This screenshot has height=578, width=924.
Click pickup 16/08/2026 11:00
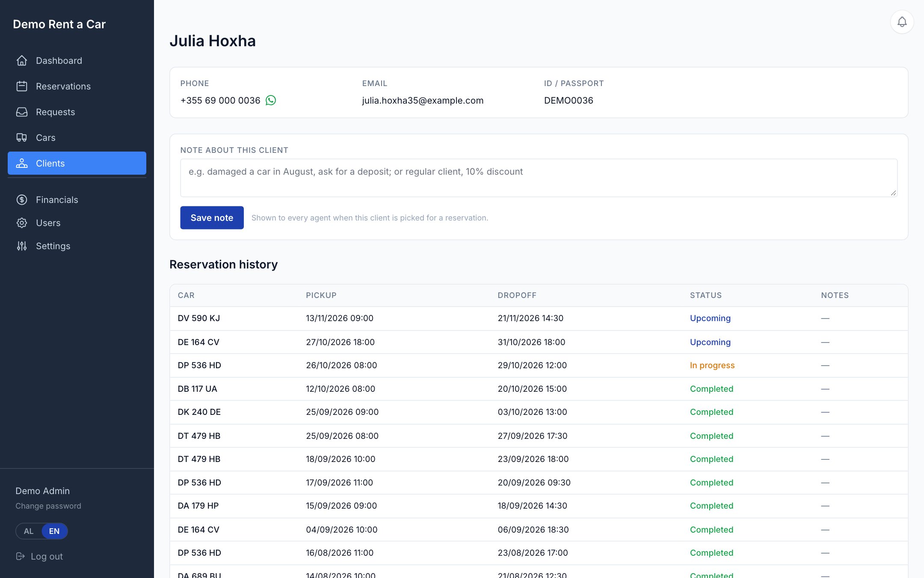tap(340, 553)
